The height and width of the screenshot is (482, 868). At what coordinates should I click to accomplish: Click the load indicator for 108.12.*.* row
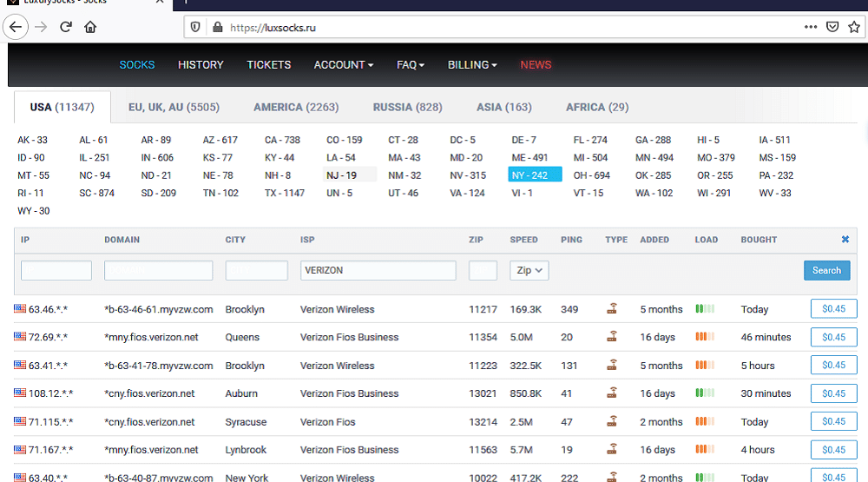pyautogui.click(x=705, y=393)
